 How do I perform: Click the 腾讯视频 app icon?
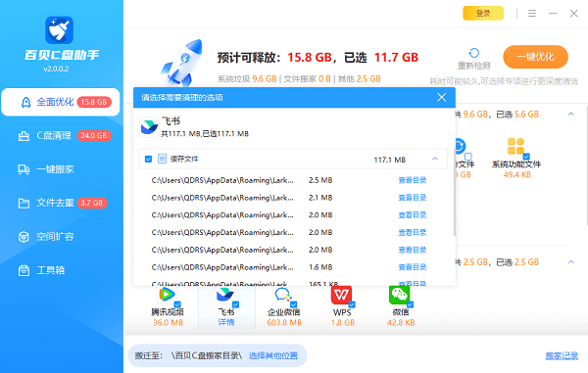[168, 295]
